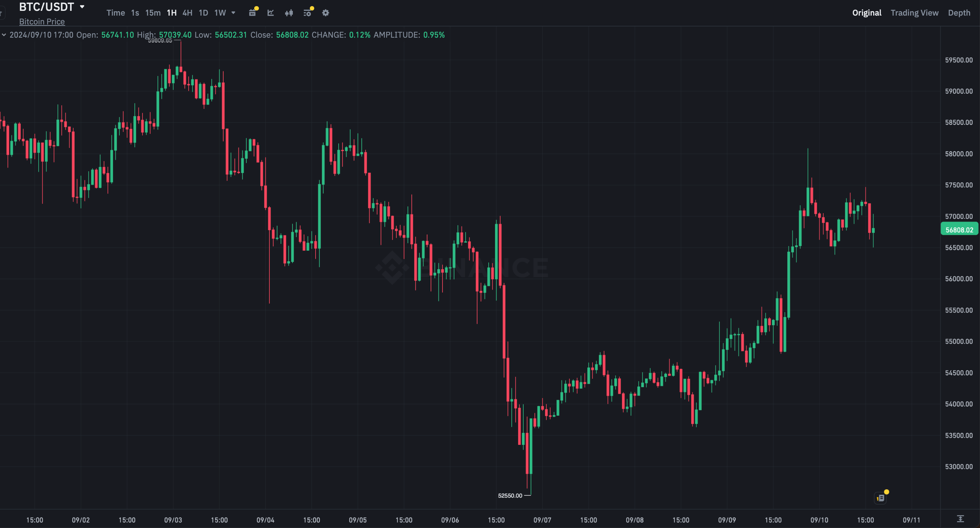Image resolution: width=980 pixels, height=528 pixels.
Task: Open more time intervals dropdown arrow
Action: pyautogui.click(x=233, y=13)
